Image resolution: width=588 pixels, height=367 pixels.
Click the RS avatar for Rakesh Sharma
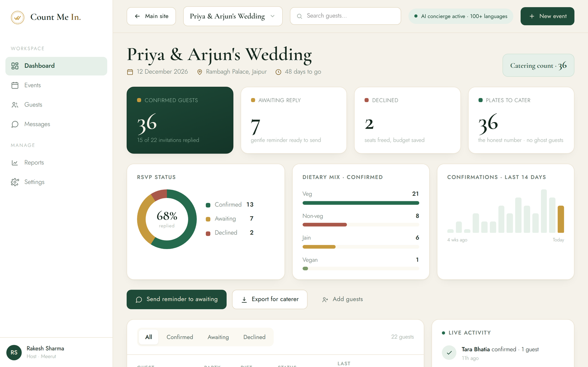[x=14, y=352]
